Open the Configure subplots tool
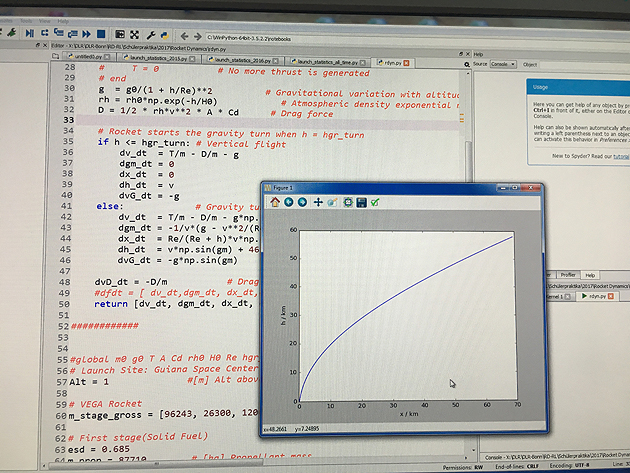This screenshot has width=630, height=473. coord(347,201)
